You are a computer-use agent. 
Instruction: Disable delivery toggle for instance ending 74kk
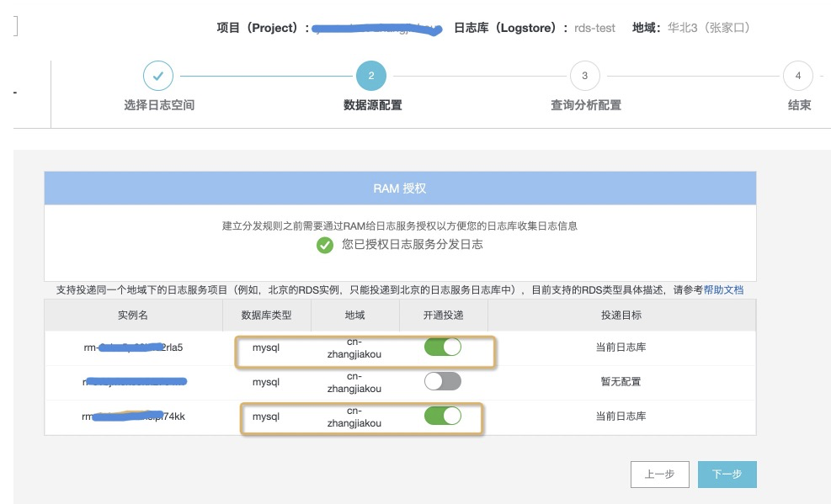(x=443, y=416)
